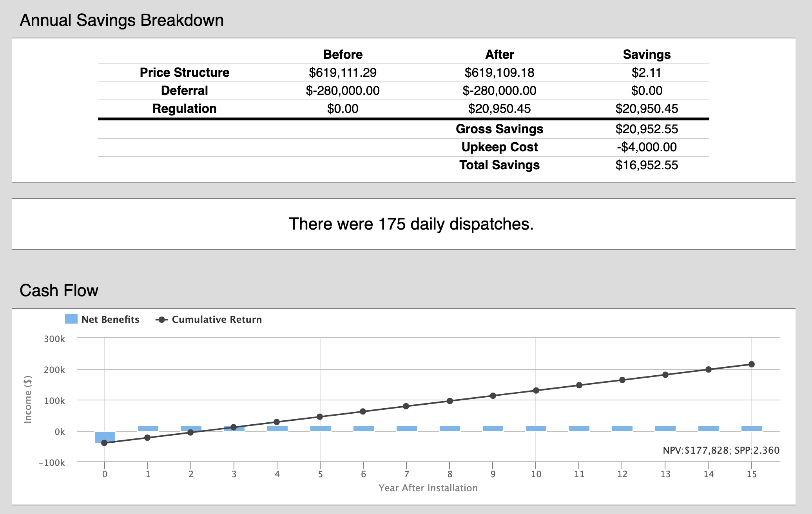The image size is (812, 514).
Task: Click net benefits bar for year 15
Action: [751, 429]
